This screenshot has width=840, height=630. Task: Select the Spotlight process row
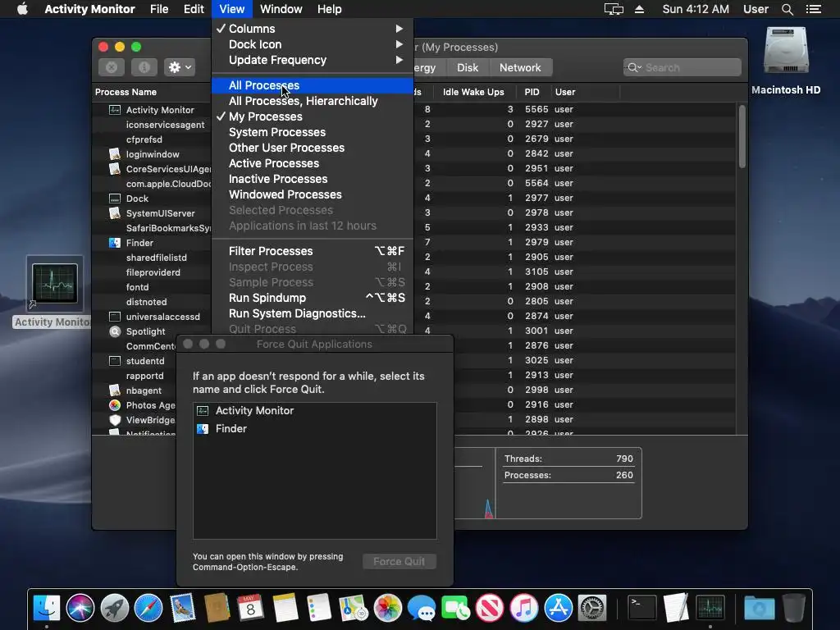click(146, 331)
